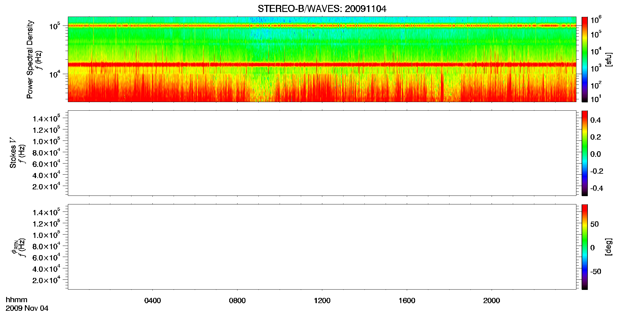This screenshot has width=644, height=332.
Task: Click the 1600 time axis label
Action: pyautogui.click(x=407, y=301)
